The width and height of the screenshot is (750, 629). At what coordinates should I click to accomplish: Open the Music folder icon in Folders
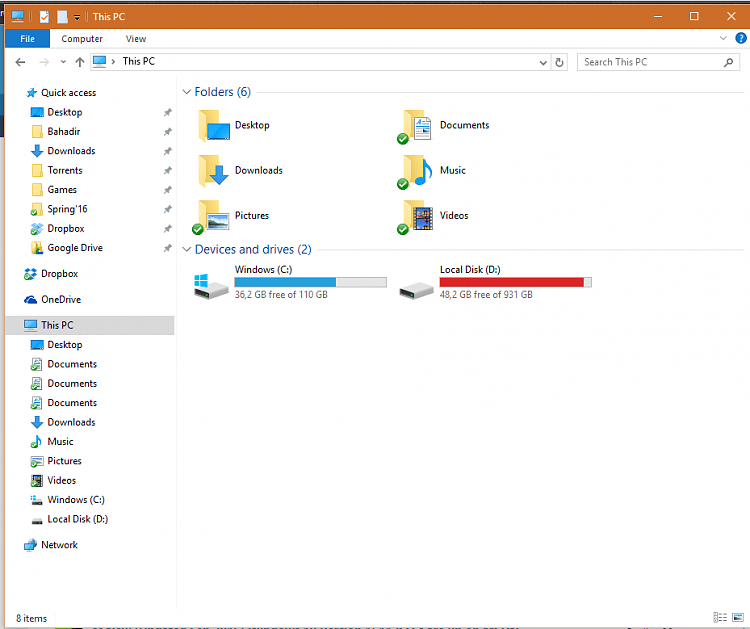click(415, 172)
